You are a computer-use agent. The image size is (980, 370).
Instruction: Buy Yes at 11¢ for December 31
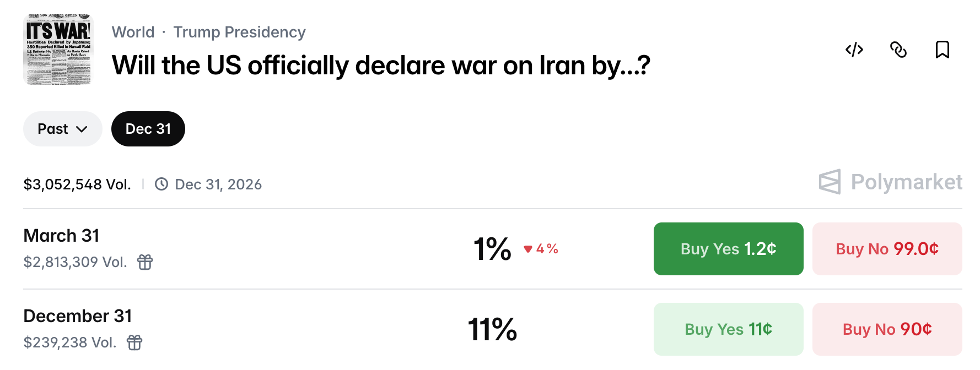[x=728, y=329]
